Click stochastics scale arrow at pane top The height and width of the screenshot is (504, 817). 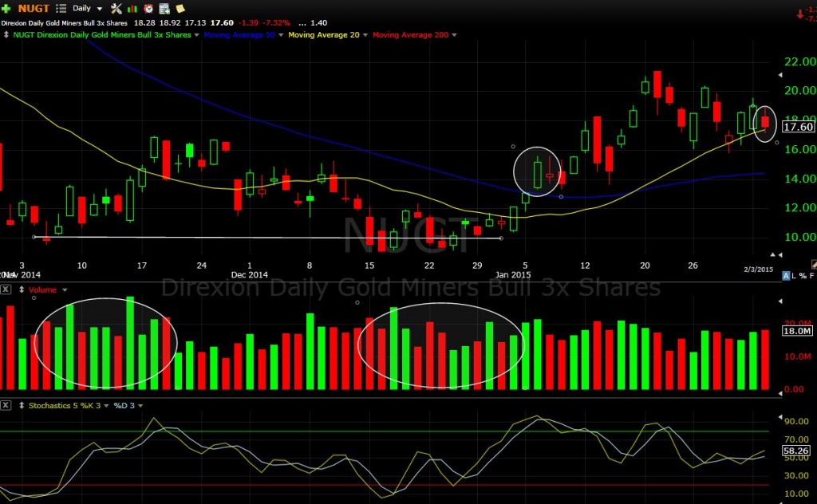point(780,417)
